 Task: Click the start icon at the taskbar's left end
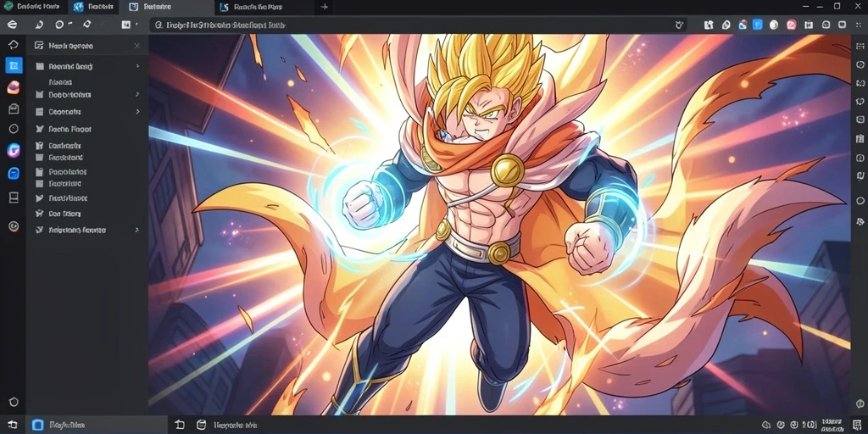[x=12, y=425]
